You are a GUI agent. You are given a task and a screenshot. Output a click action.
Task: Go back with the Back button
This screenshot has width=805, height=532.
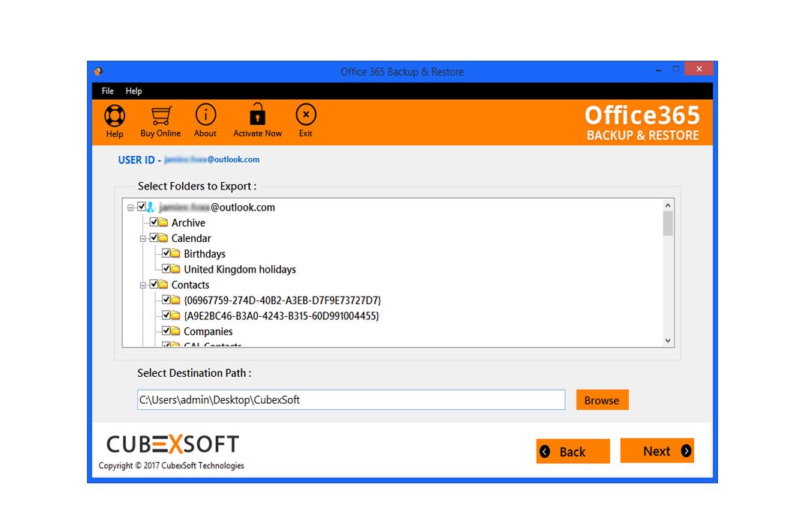[x=573, y=452]
